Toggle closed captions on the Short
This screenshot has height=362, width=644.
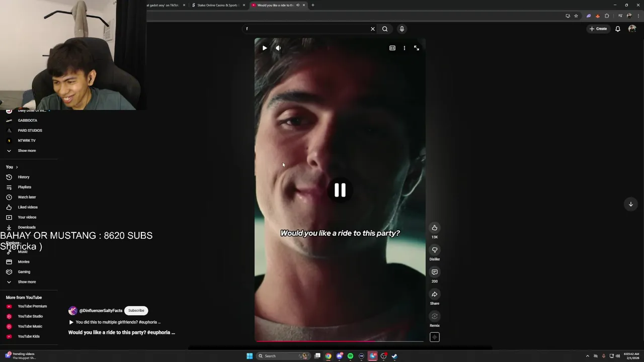click(392, 48)
